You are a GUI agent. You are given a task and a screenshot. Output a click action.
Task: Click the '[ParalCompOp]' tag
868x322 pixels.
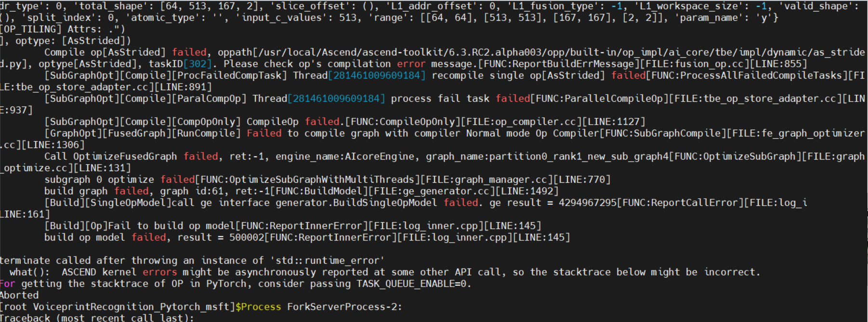tap(210, 99)
